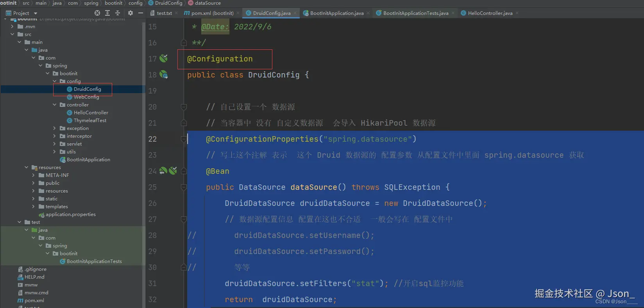This screenshot has height=308, width=644.
Task: Expand the templates folder
Action: [x=34, y=207]
